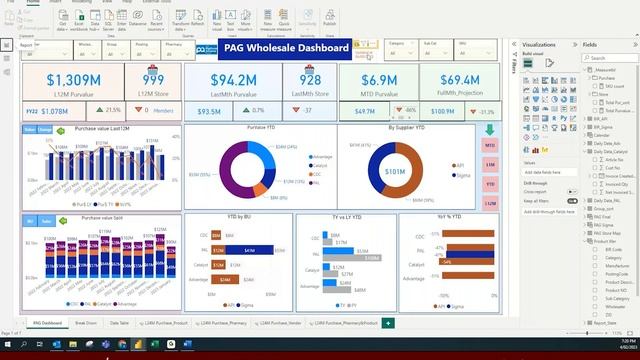Collapse the Fields pane
The image size is (640, 360).
pos(635,44)
